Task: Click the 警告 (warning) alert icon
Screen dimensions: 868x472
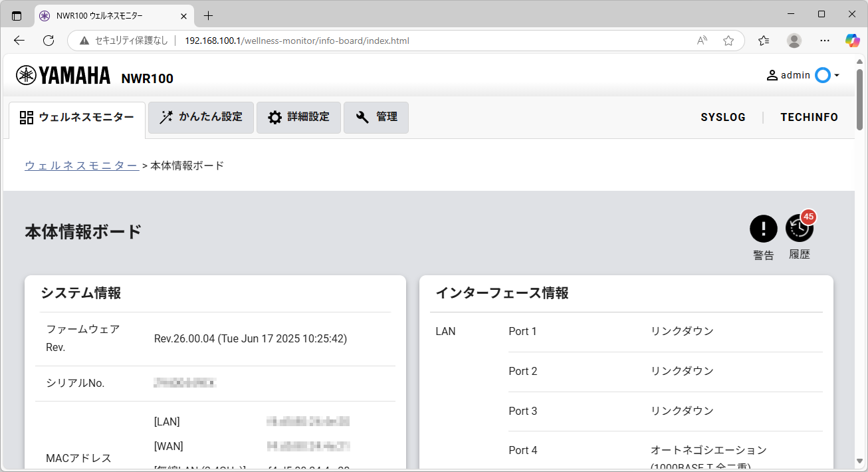Action: point(763,228)
